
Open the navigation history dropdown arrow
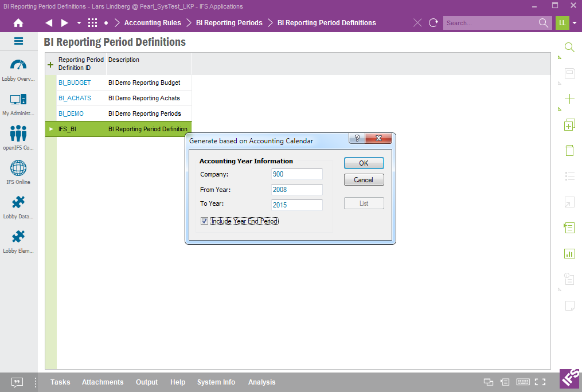pos(79,23)
